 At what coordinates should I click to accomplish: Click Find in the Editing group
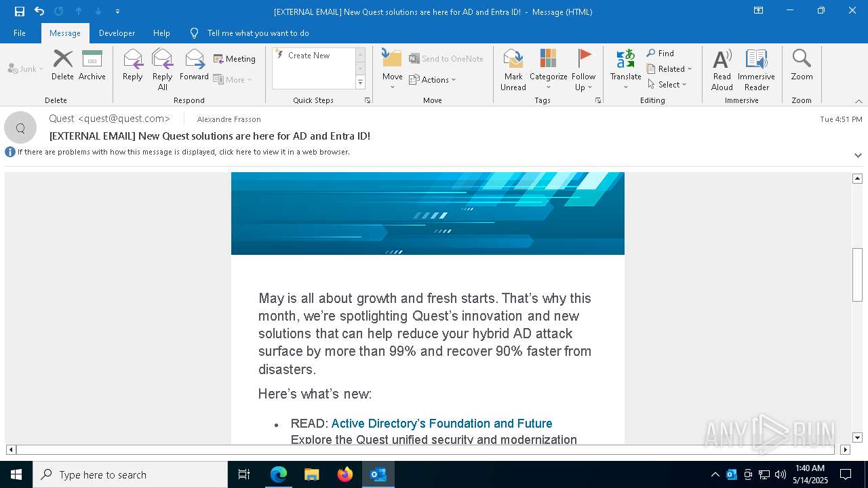pos(660,54)
